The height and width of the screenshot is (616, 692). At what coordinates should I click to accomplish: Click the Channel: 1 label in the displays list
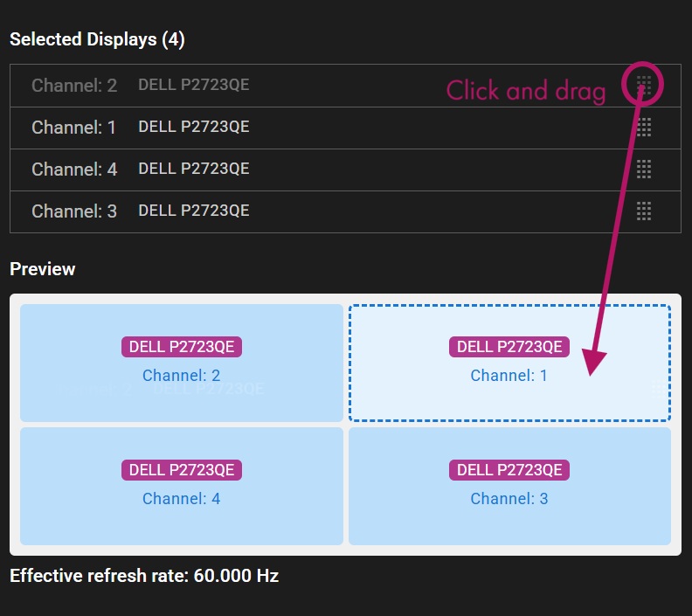74,128
